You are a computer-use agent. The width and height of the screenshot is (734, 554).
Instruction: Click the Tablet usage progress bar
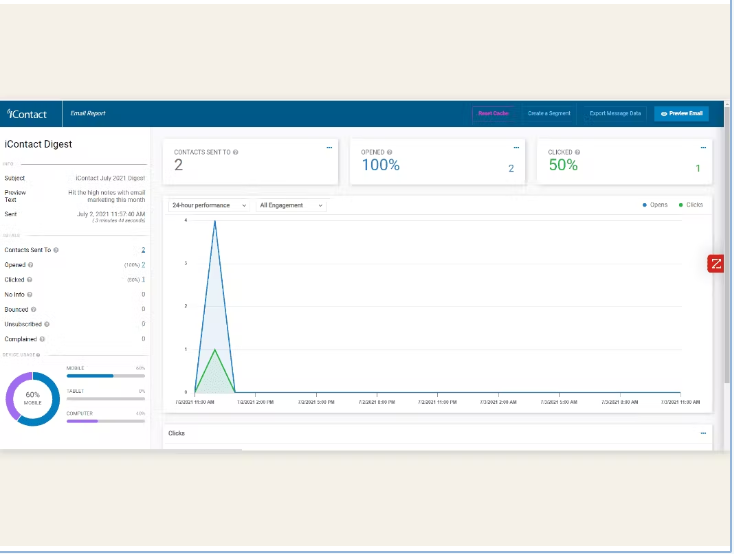106,399
